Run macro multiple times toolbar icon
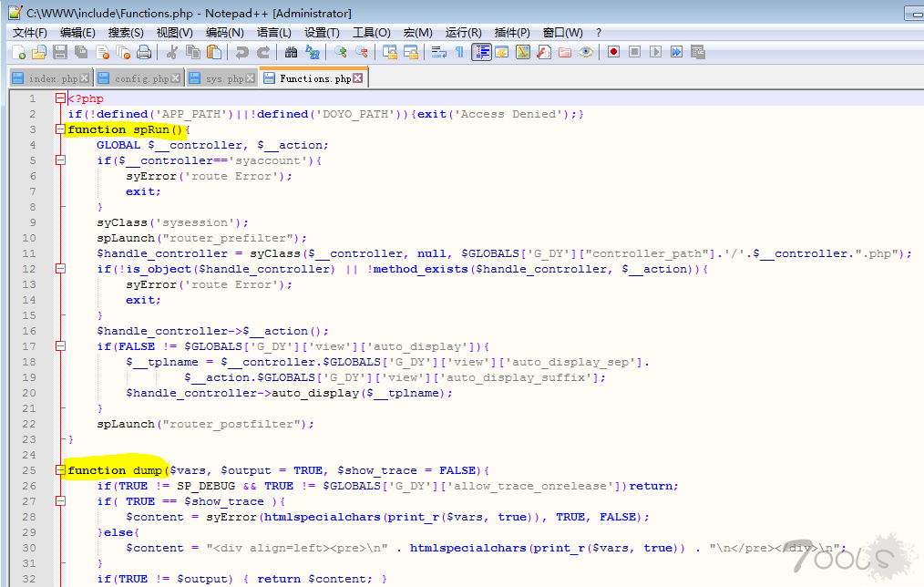Image resolution: width=924 pixels, height=587 pixels. click(x=676, y=53)
